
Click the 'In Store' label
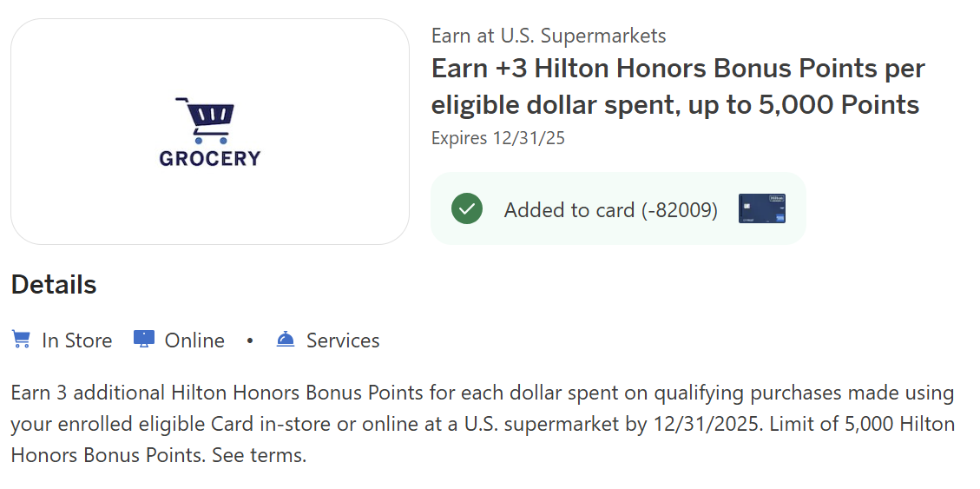click(x=76, y=340)
